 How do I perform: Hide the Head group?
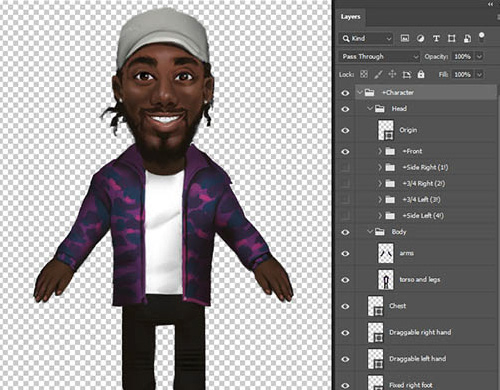(x=345, y=109)
